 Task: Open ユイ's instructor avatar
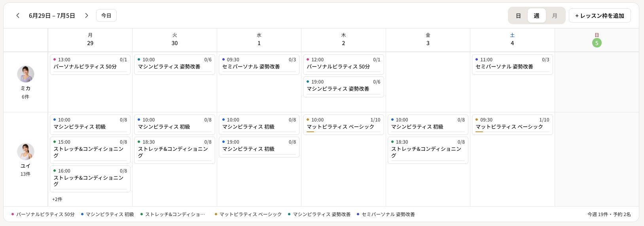26,152
